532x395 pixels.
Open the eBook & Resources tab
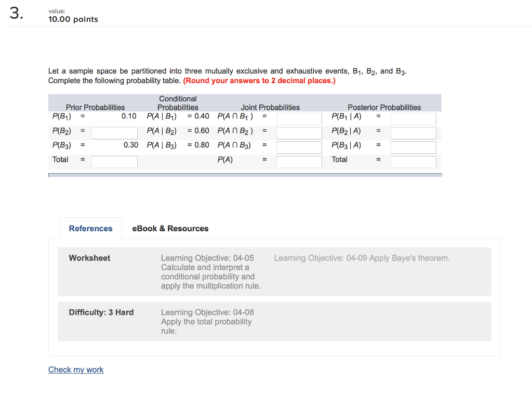coord(170,229)
